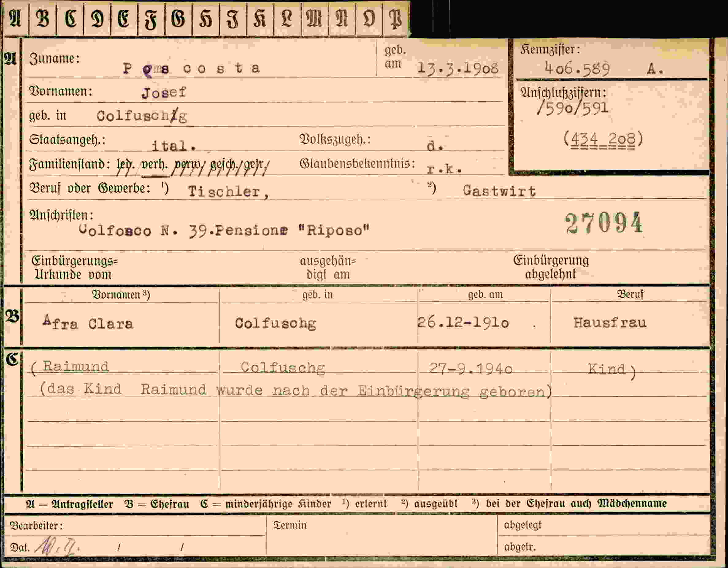728x568 pixels.
Task: Click the "abgelegt" label
Action: [x=523, y=525]
